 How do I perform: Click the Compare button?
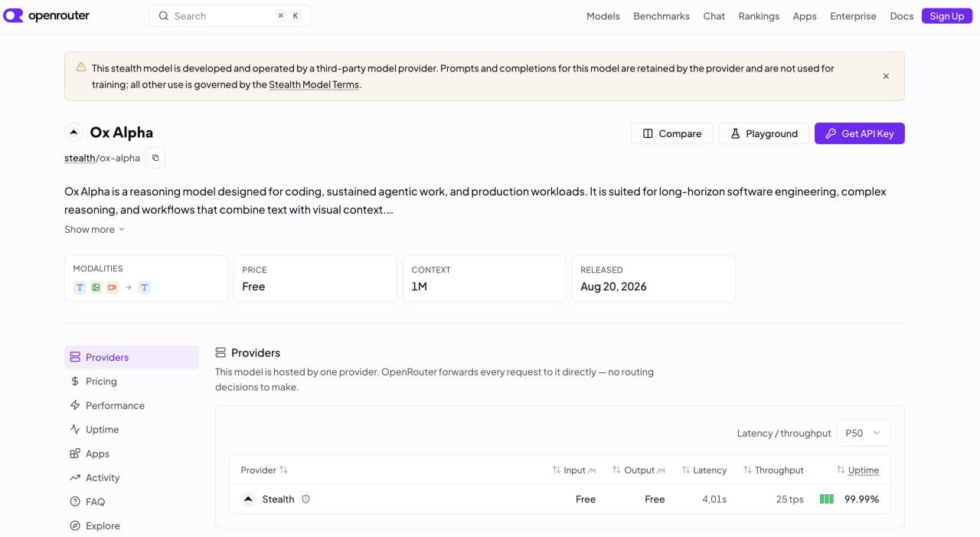[672, 133]
